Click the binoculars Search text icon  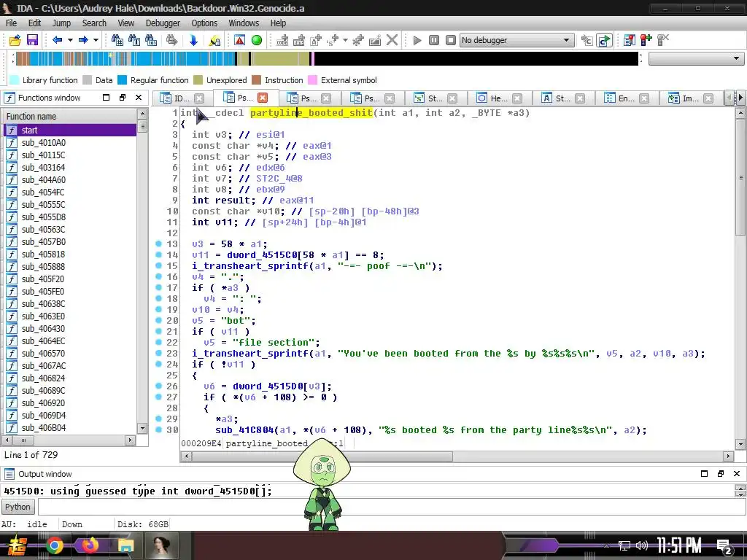click(134, 41)
